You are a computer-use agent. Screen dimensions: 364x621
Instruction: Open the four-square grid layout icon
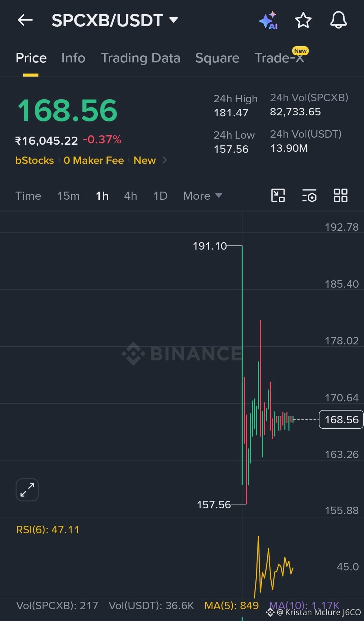click(x=340, y=195)
